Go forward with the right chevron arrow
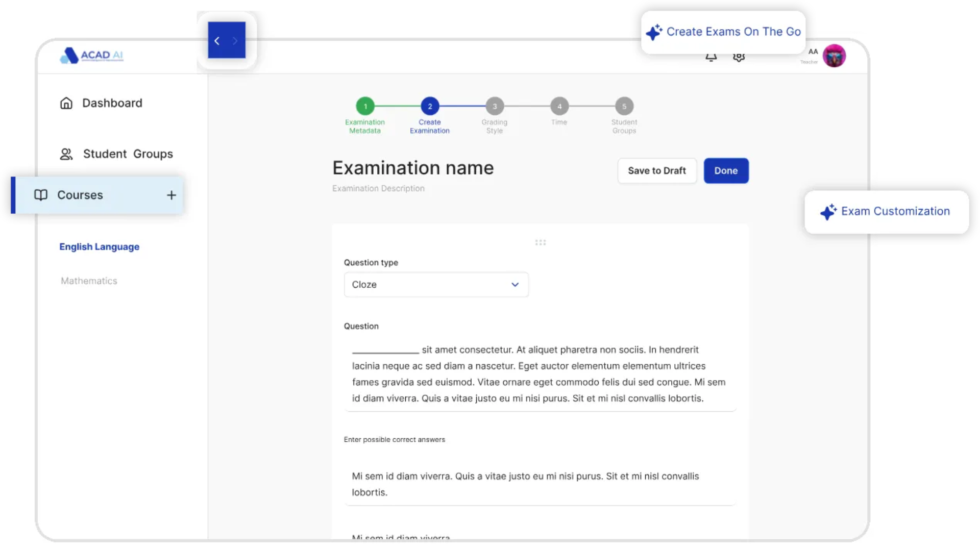The height and width of the screenshot is (551, 980). pyautogui.click(x=235, y=41)
